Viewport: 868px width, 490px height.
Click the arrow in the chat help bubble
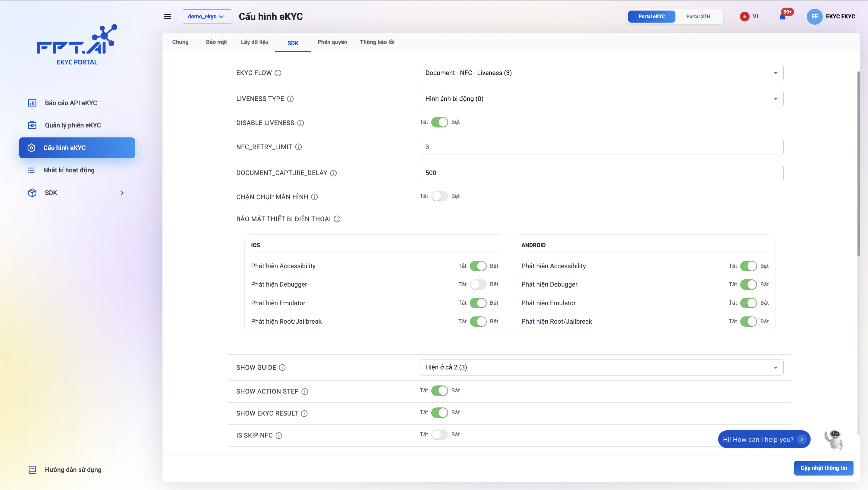[802, 439]
